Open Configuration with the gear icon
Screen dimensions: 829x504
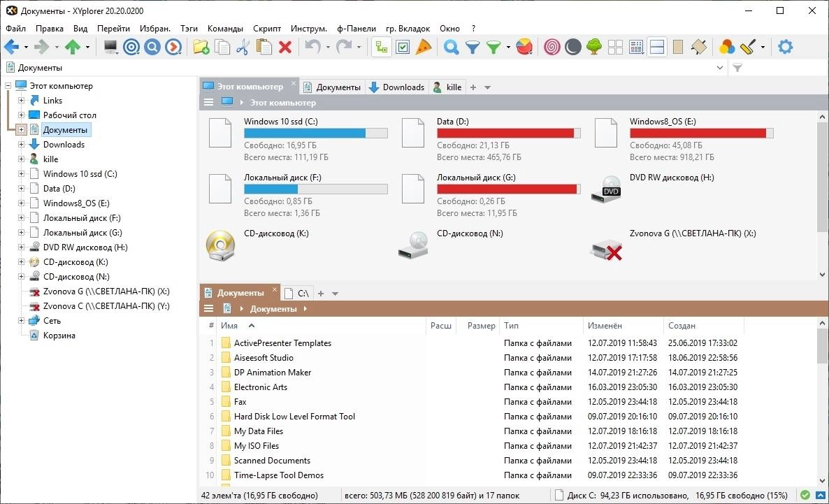tap(785, 47)
